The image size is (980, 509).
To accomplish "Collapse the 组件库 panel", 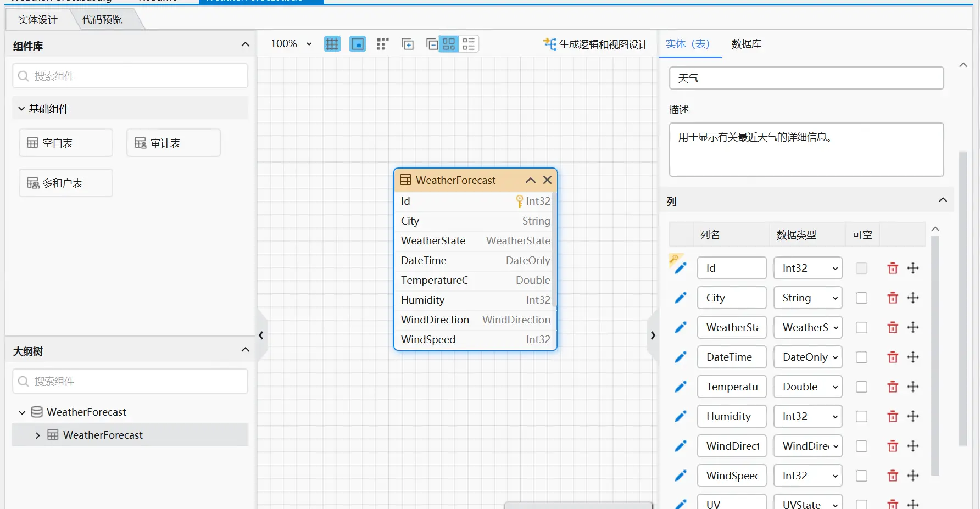I will [x=245, y=44].
